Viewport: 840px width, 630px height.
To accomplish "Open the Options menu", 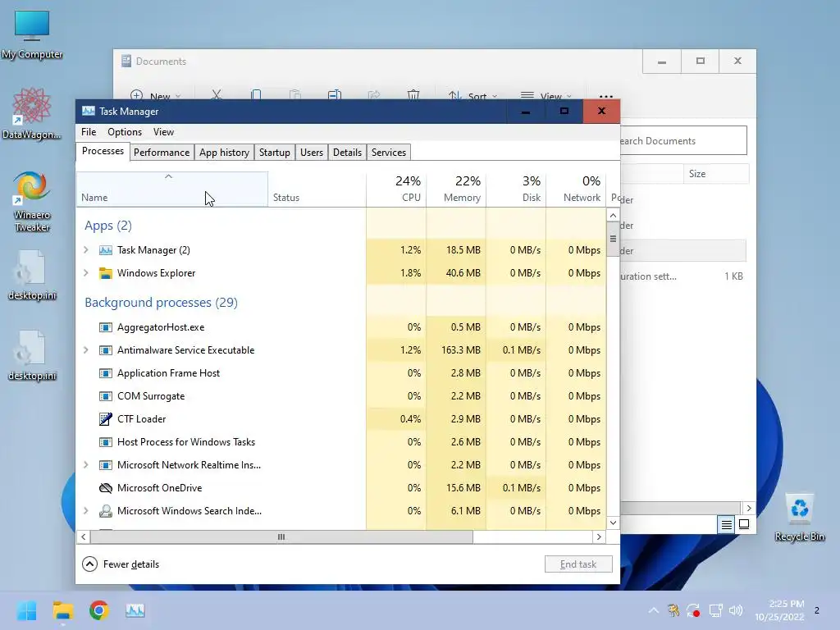I will (125, 132).
